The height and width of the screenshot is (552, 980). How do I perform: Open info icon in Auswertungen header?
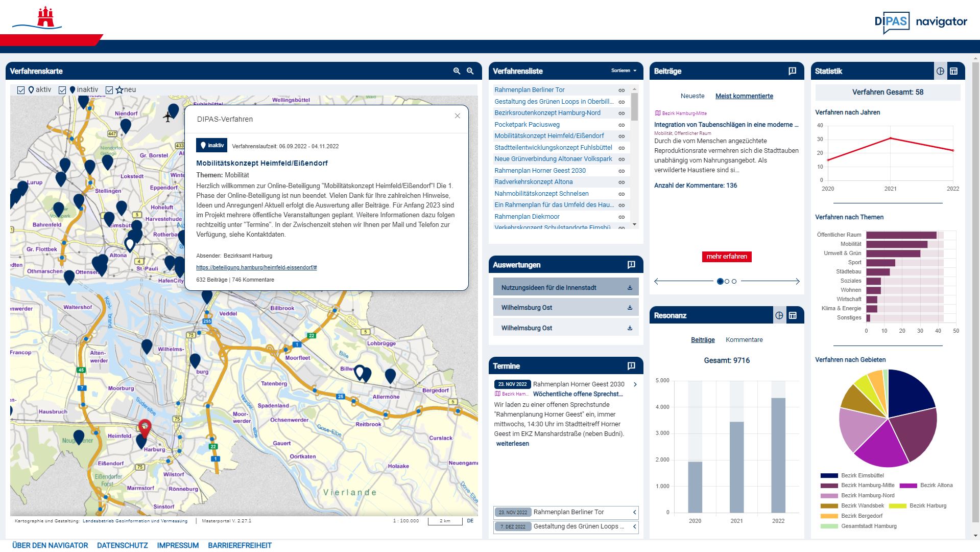coord(631,265)
